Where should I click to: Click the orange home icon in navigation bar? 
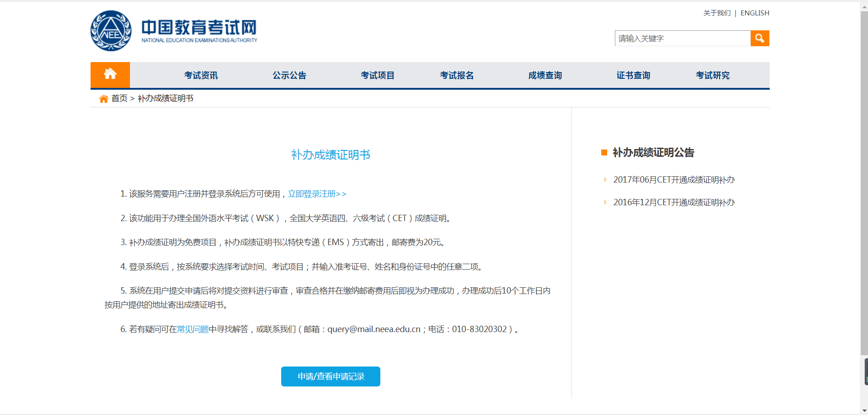coord(110,74)
